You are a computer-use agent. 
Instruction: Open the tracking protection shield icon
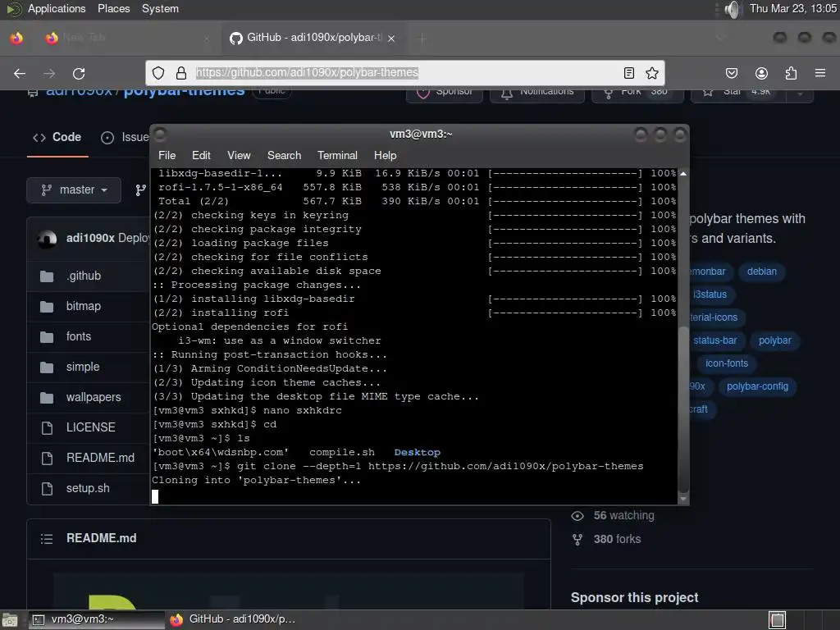(x=158, y=73)
